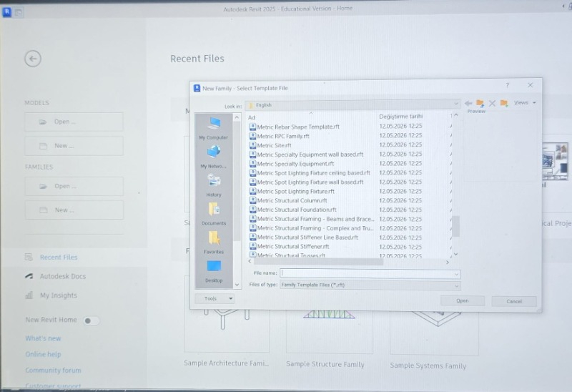572x392 pixels.
Task: Select Metric Spot Lighting Fixture wall based.rft
Action: pos(310,182)
